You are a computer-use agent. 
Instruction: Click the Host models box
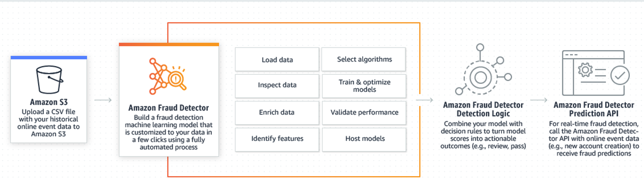point(364,139)
